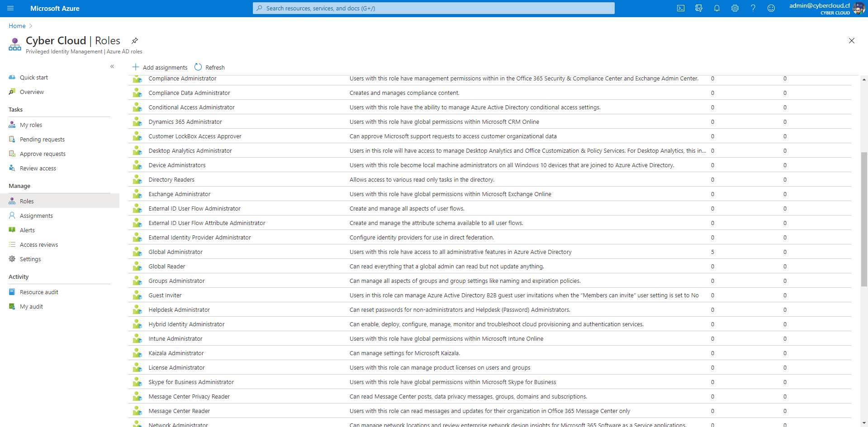Open the Global Reader role
868x427 pixels.
click(167, 266)
